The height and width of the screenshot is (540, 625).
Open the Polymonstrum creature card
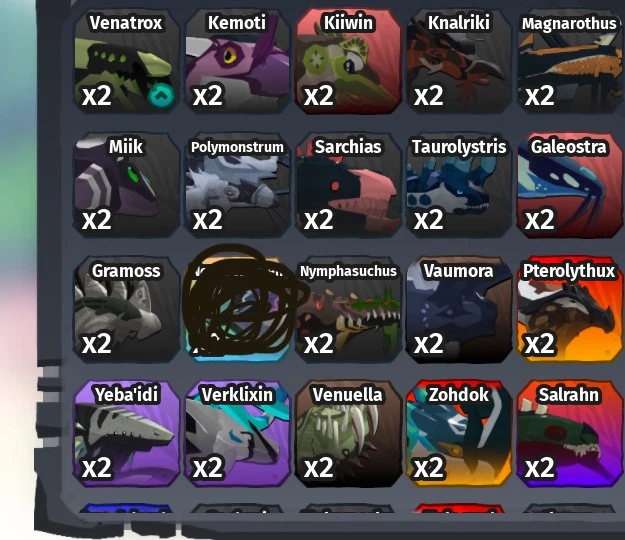(238, 186)
